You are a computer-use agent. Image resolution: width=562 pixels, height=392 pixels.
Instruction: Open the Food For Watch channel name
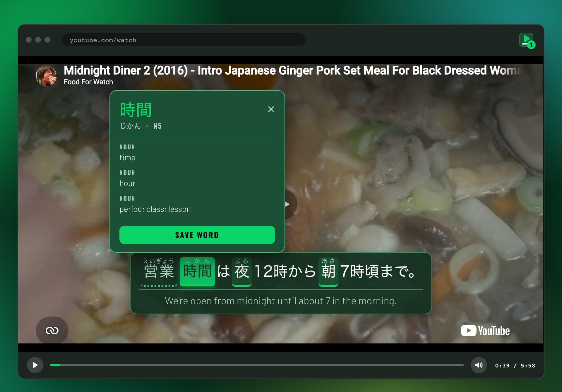click(88, 82)
